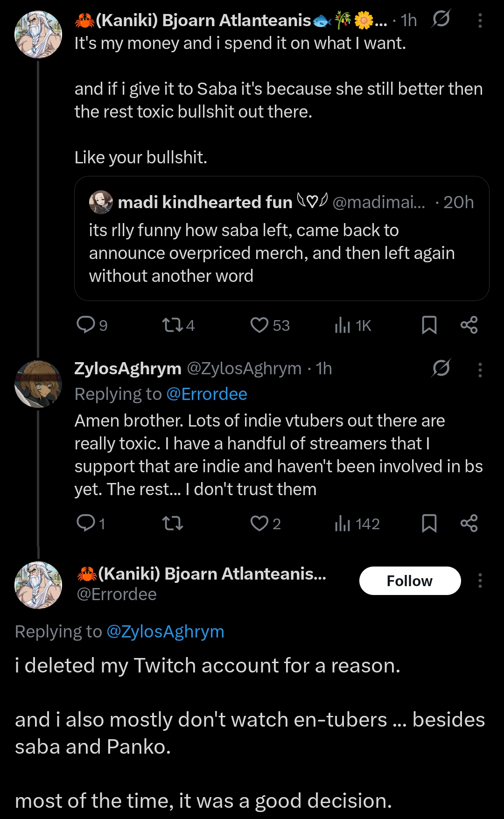This screenshot has height=819, width=504.
Task: Share ZylosAghrym's reply post
Action: [x=469, y=523]
